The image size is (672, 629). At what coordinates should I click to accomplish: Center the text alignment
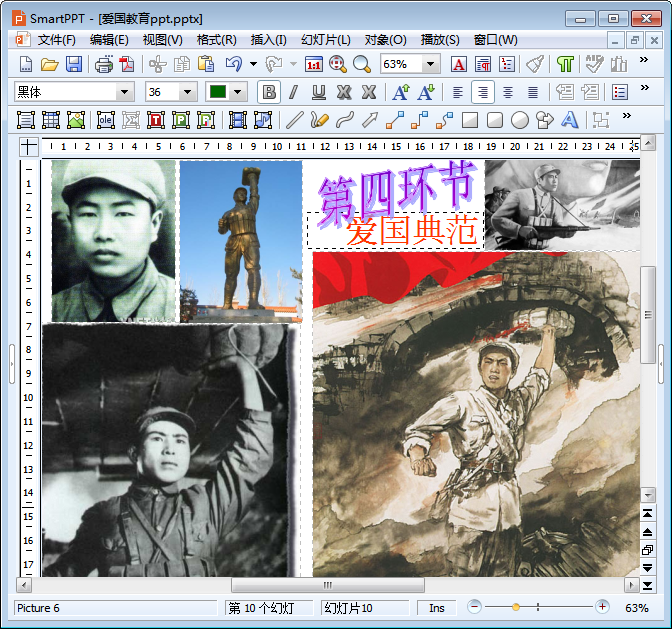[508, 92]
